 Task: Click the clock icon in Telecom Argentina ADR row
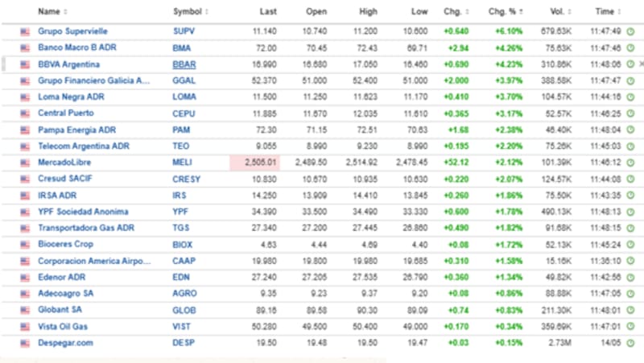tap(630, 146)
